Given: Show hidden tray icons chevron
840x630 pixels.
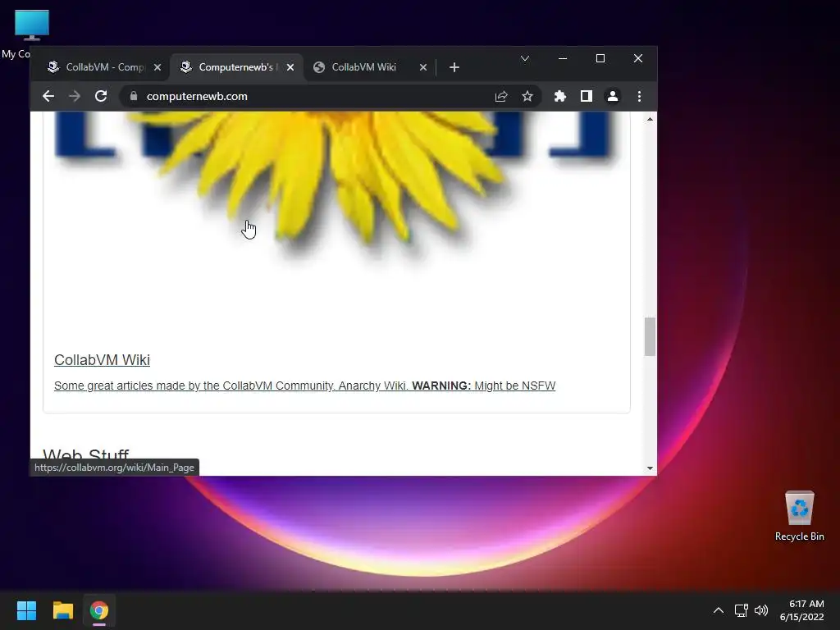Looking at the screenshot, I should (719, 610).
